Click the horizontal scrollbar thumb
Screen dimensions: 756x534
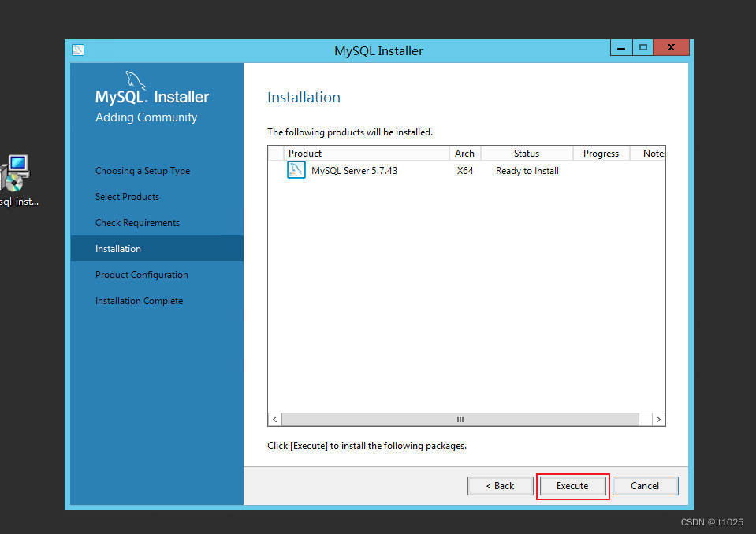coord(460,419)
